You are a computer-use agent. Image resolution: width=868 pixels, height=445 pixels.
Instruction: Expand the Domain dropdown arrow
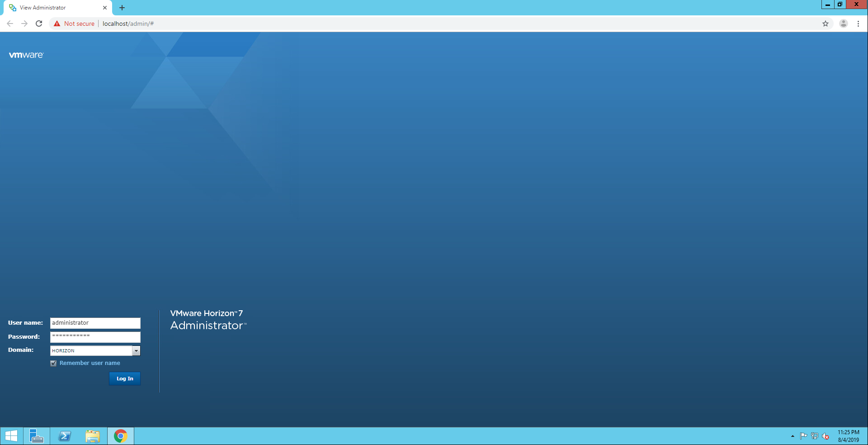[136, 350]
